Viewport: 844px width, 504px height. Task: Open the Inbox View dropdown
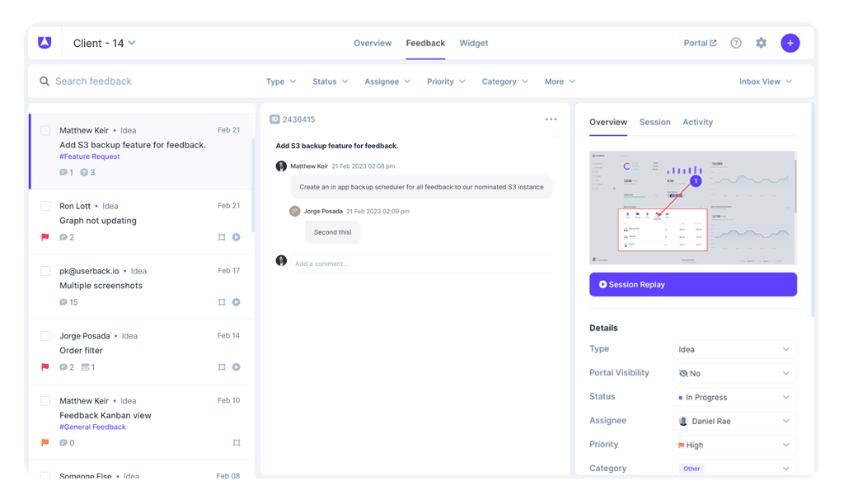(x=766, y=82)
